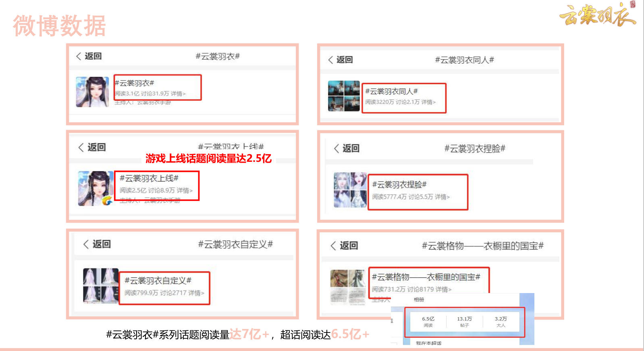Viewport: 644px width, 351px height.
Task: Open 详情 link under 阅读3220万 stats
Action: [x=428, y=102]
